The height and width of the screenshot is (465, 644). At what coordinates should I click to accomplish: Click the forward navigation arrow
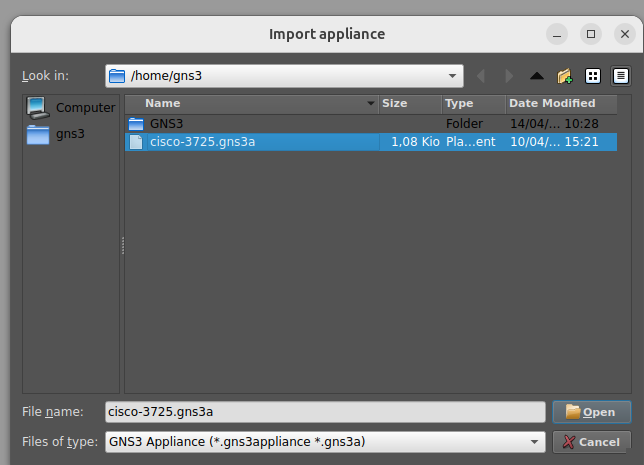click(509, 76)
